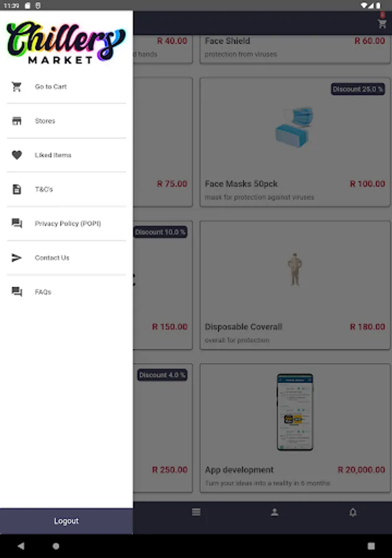Open the Stores menu entry

(66, 121)
